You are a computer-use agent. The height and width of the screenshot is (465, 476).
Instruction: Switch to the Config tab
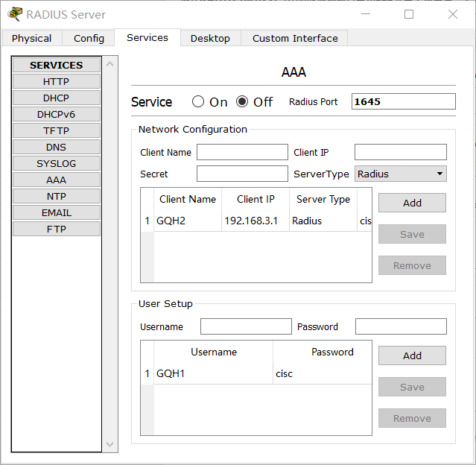[89, 38]
